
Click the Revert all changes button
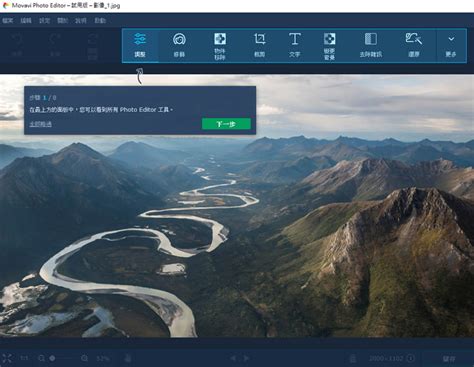(92, 47)
